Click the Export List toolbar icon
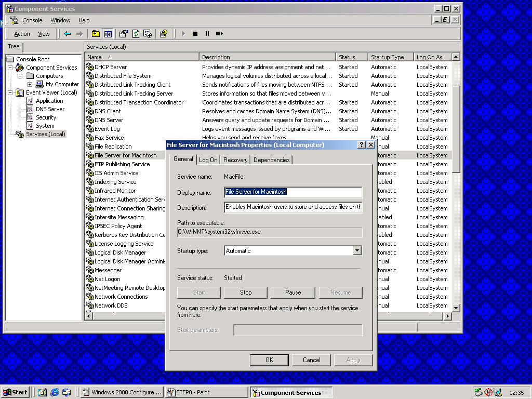 [148, 34]
